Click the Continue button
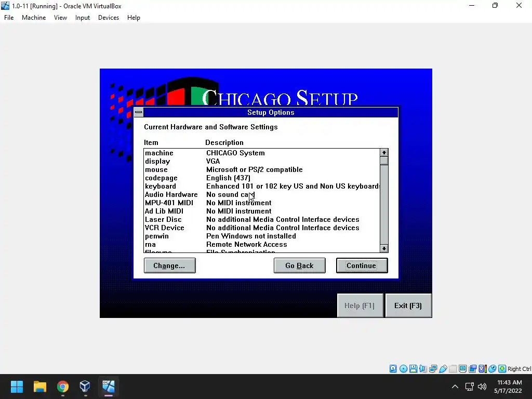The width and height of the screenshot is (532, 399). tap(362, 265)
